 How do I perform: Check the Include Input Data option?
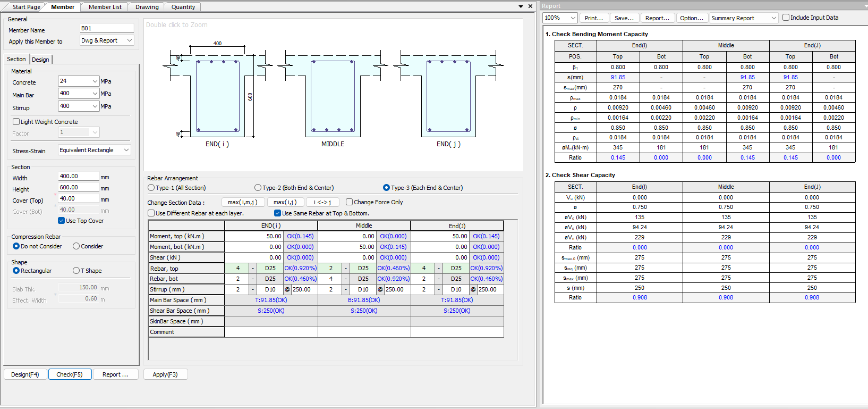[x=786, y=18]
